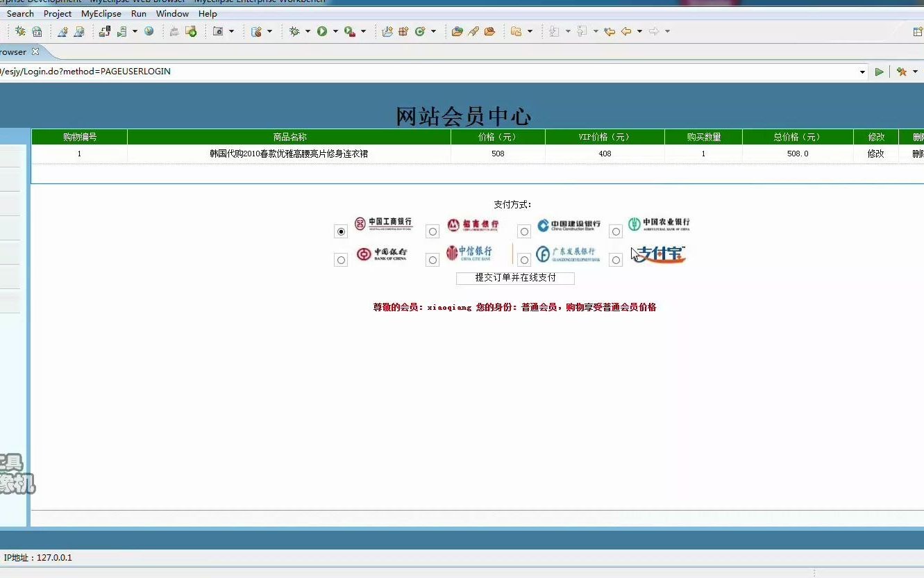Click the yellow Back navigation arrow

[x=626, y=31]
